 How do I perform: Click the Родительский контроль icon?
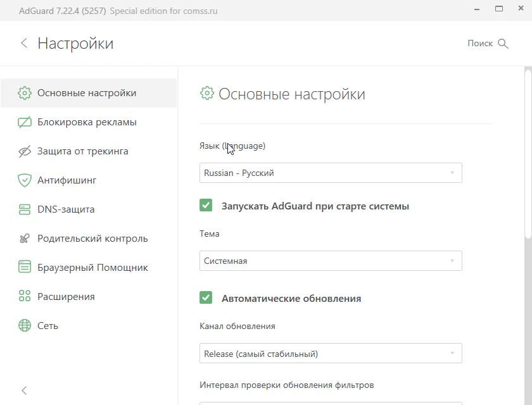(25, 239)
